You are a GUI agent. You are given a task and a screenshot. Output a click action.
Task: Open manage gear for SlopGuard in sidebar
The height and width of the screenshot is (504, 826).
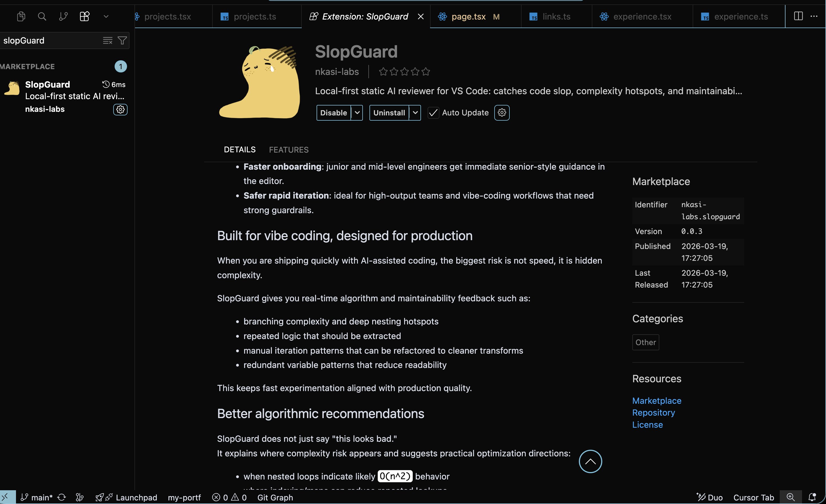(x=120, y=109)
